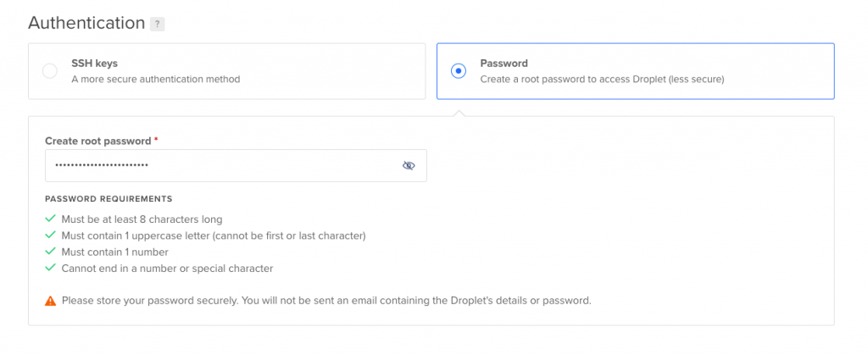Click checkmark beside 8 characters requirement

tap(50, 219)
